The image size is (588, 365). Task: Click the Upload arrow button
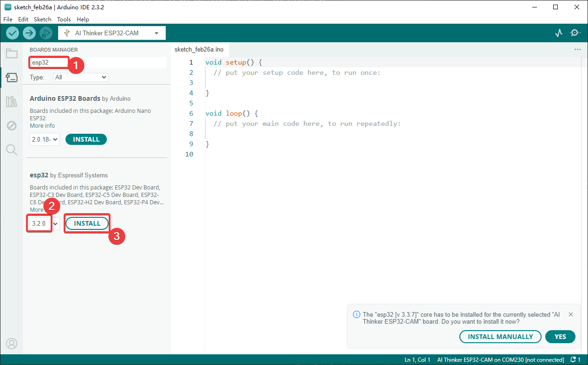[x=29, y=33]
